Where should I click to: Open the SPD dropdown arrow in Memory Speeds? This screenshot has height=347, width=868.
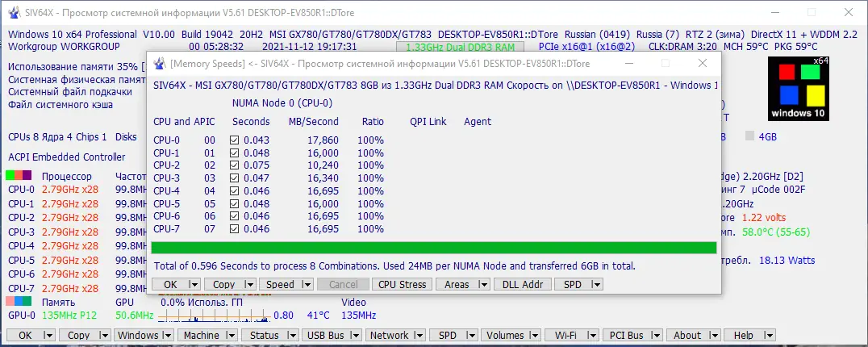coord(596,285)
